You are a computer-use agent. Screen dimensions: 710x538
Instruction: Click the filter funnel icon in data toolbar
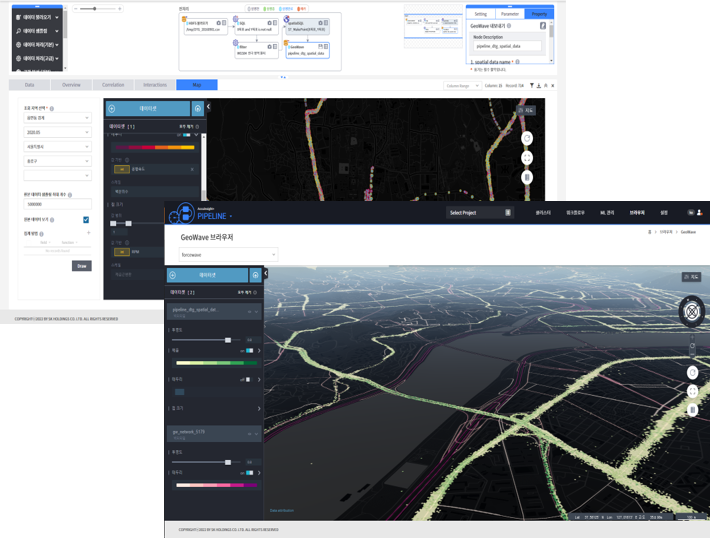(532, 86)
